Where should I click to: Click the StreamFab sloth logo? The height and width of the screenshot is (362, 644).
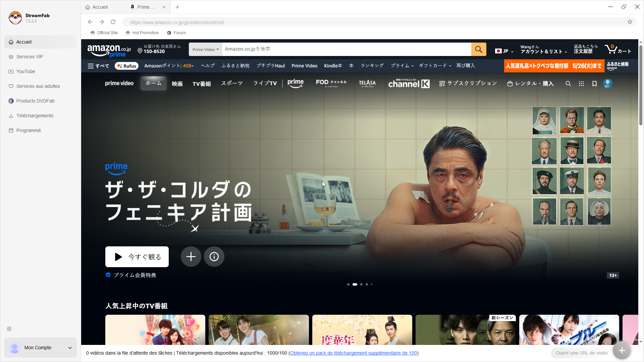click(x=15, y=18)
